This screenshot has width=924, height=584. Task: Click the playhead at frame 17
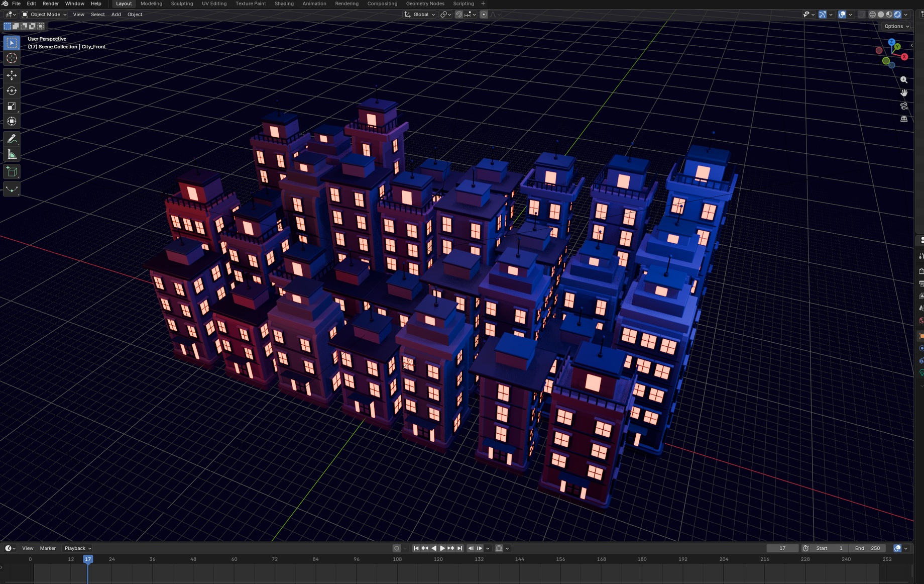(x=88, y=559)
